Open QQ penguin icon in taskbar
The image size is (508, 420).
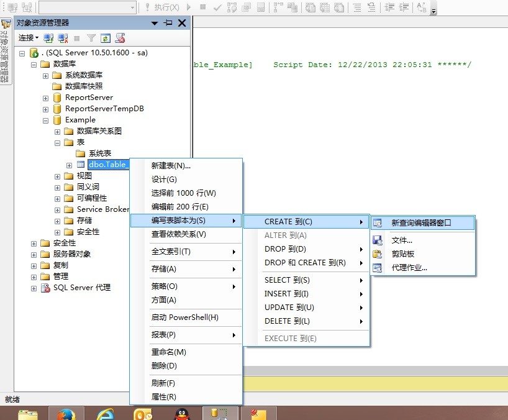point(181,414)
